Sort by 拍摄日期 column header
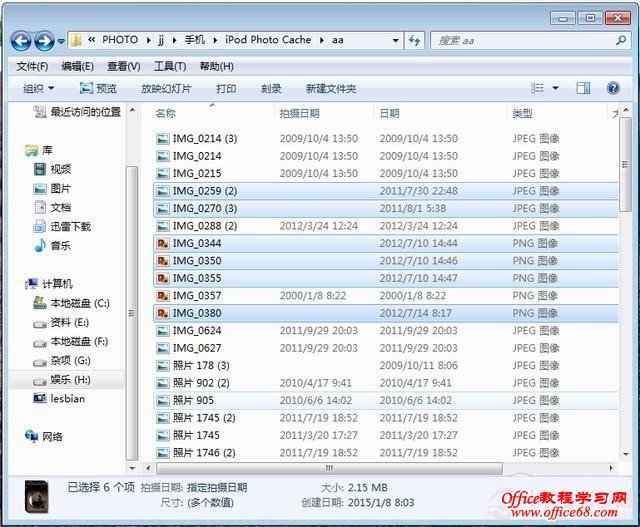The height and width of the screenshot is (527, 640). click(299, 113)
